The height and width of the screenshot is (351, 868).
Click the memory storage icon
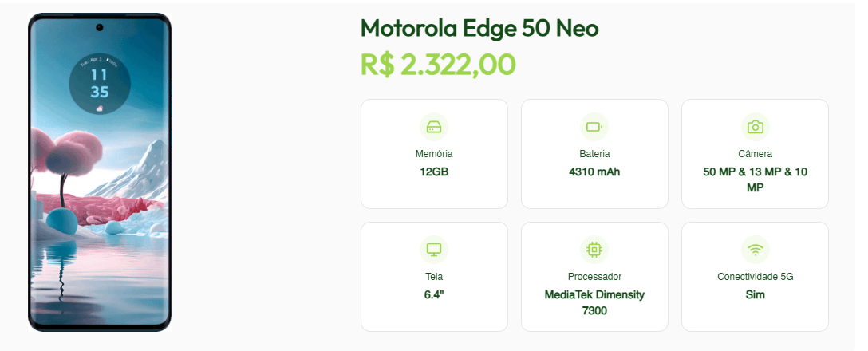coord(434,127)
